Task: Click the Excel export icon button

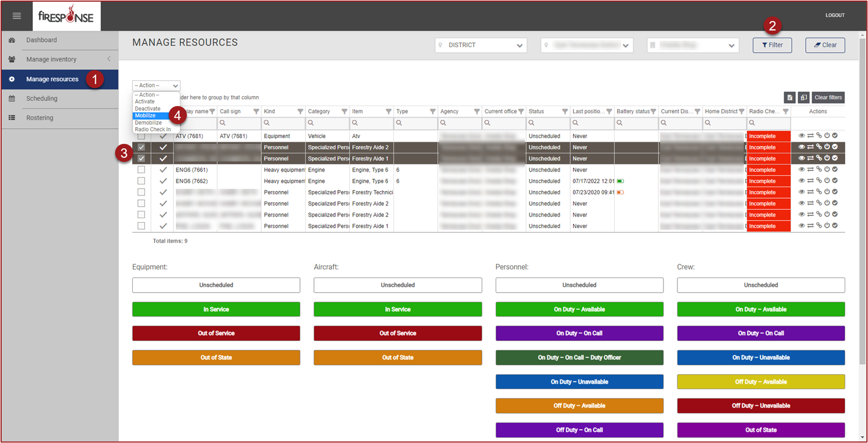Action: [x=789, y=98]
